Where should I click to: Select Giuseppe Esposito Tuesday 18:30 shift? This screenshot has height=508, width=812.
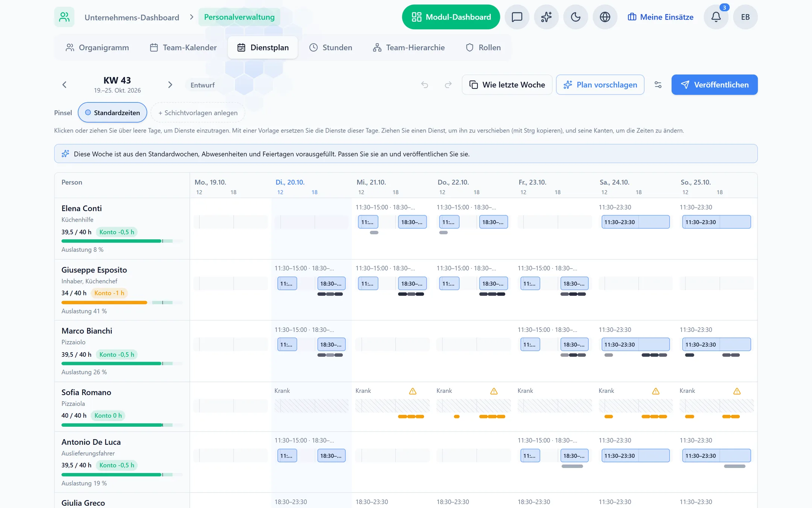(x=331, y=284)
